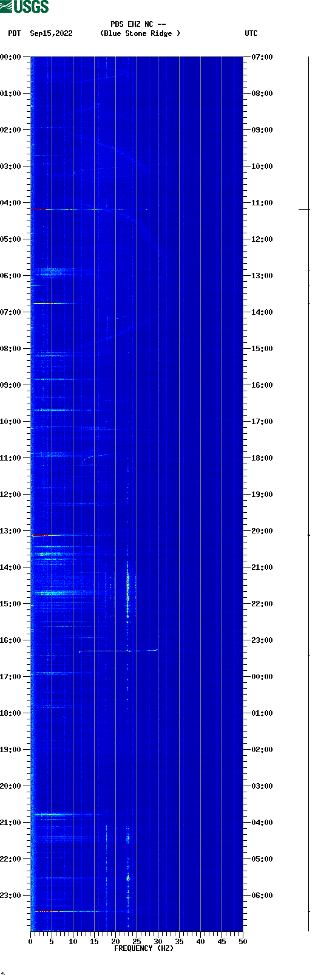This screenshot has width=335, height=980.
Task: Click the cyan low-frequency burst near 14:40 PDT
Action: [52, 592]
